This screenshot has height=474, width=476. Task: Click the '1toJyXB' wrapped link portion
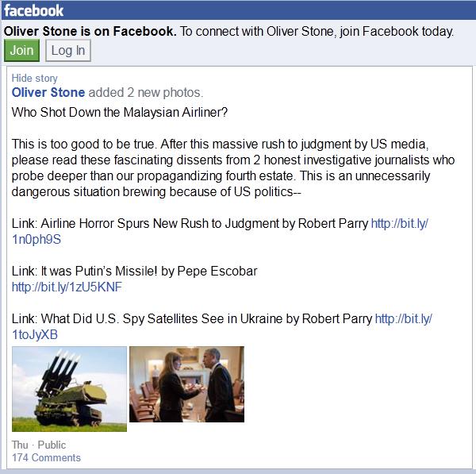[35, 334]
